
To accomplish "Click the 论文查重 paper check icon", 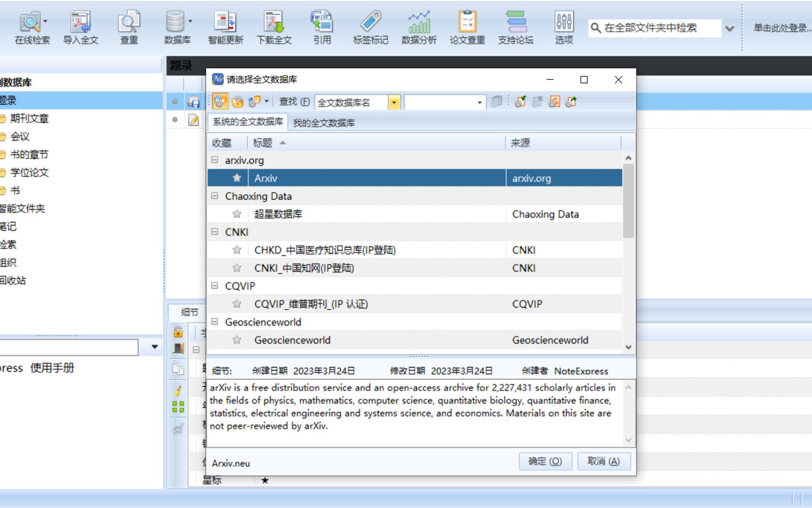I will tap(467, 28).
